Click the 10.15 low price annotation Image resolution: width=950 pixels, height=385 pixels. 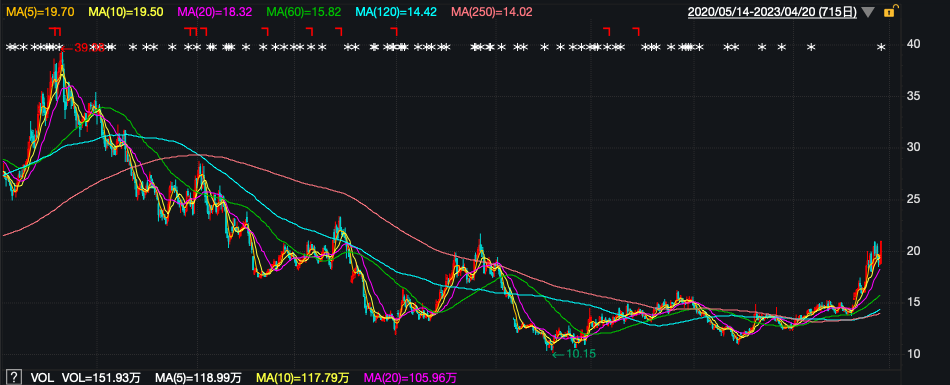tap(574, 353)
